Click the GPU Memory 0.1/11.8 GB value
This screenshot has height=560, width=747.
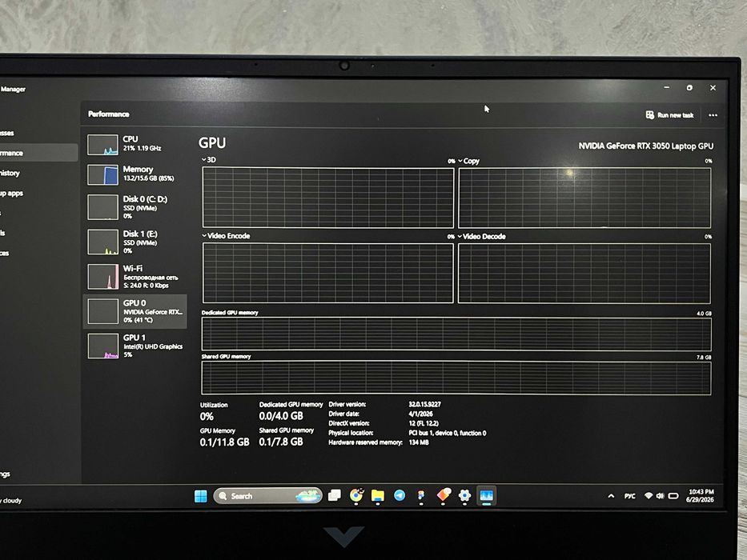pyautogui.click(x=224, y=442)
